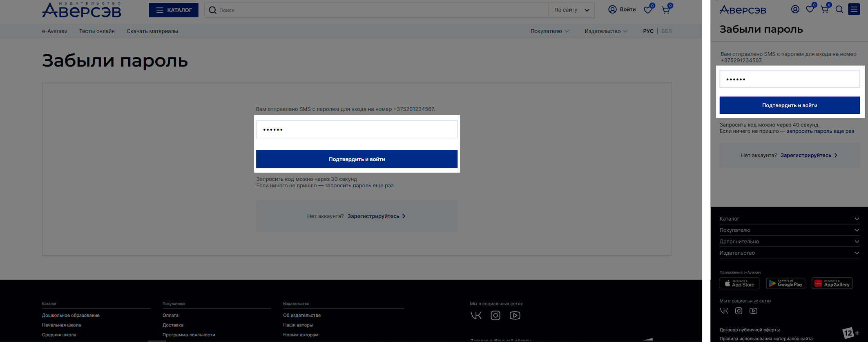Open the cart icon in the desktop header

[x=666, y=10]
